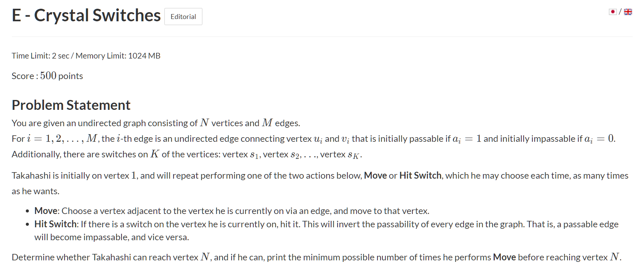Screen dimensions: 644x271
Task: Click the 's_K' vertex symbol
Action: [x=353, y=155]
